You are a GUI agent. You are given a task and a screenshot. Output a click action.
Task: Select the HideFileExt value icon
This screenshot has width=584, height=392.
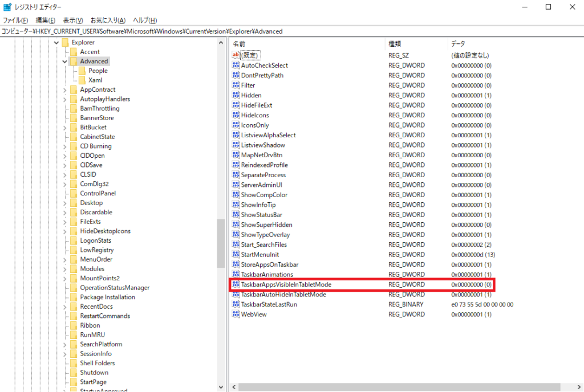pos(236,105)
